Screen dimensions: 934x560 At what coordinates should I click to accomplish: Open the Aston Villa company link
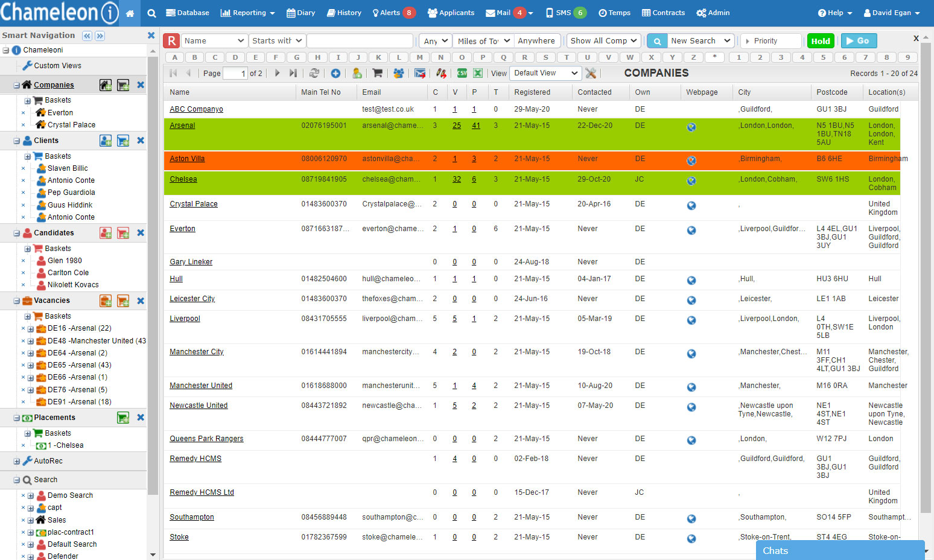pos(187,159)
